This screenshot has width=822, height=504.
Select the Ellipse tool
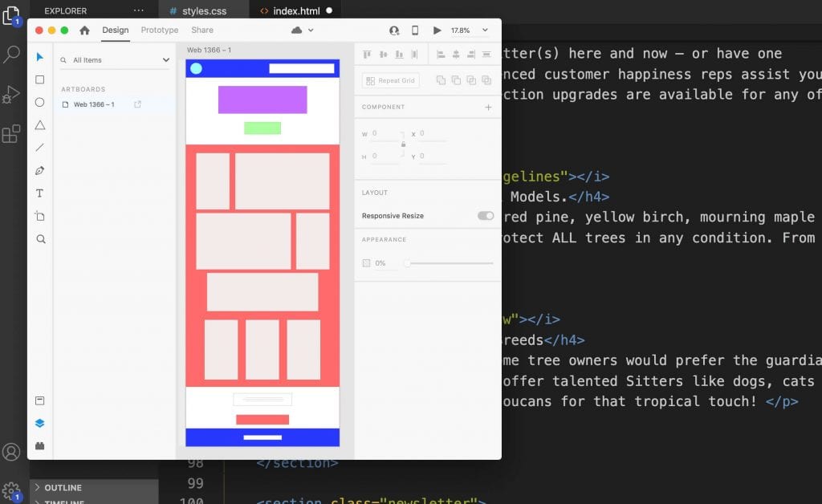click(40, 102)
